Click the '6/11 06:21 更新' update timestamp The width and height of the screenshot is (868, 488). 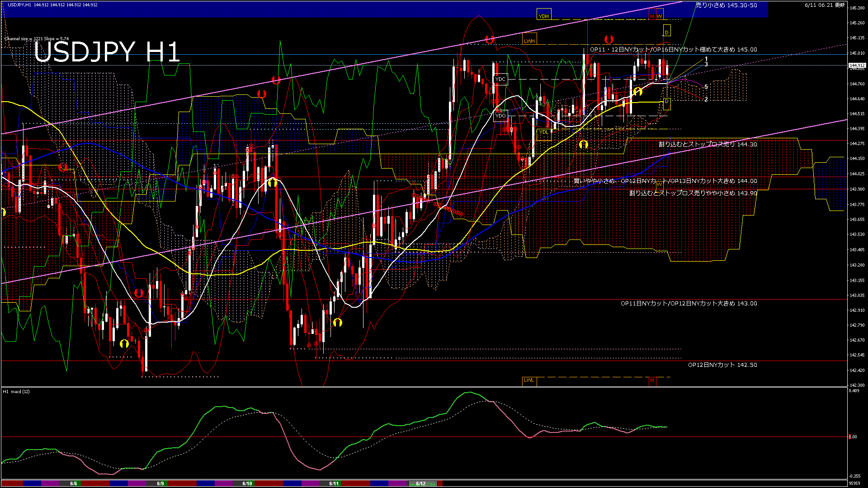point(825,5)
